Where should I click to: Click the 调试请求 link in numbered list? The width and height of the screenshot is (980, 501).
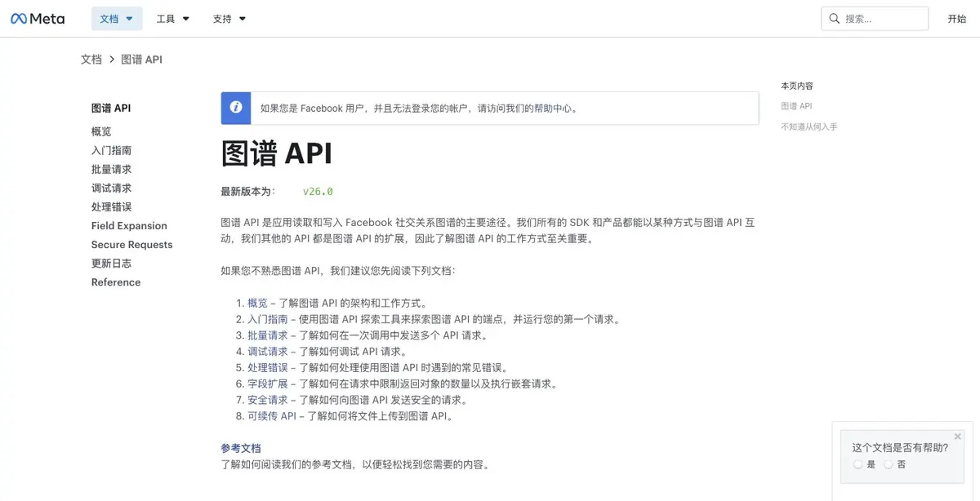pyautogui.click(x=268, y=352)
